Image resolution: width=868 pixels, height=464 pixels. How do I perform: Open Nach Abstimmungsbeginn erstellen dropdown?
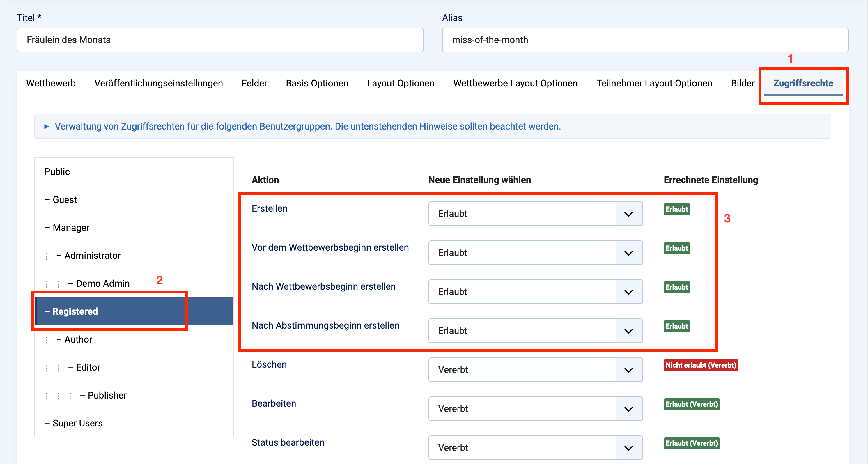click(x=535, y=331)
